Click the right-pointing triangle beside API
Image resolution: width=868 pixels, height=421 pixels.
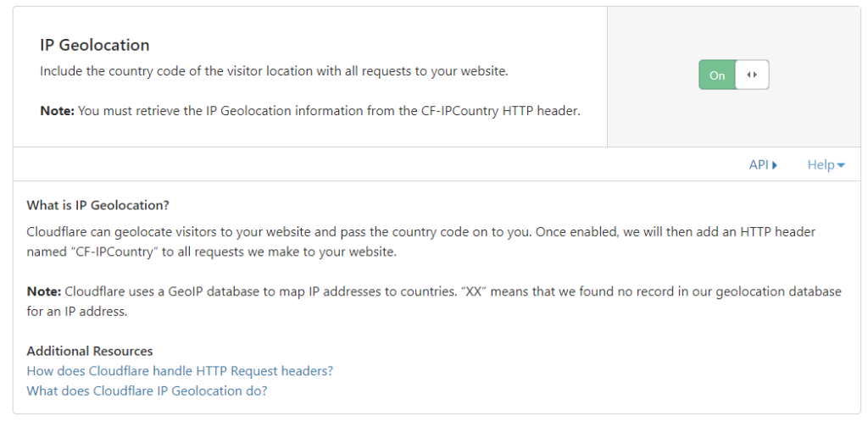pyautogui.click(x=775, y=165)
